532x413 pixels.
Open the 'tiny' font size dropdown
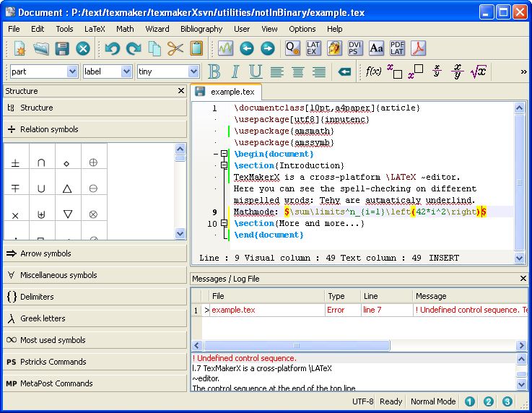coord(193,71)
